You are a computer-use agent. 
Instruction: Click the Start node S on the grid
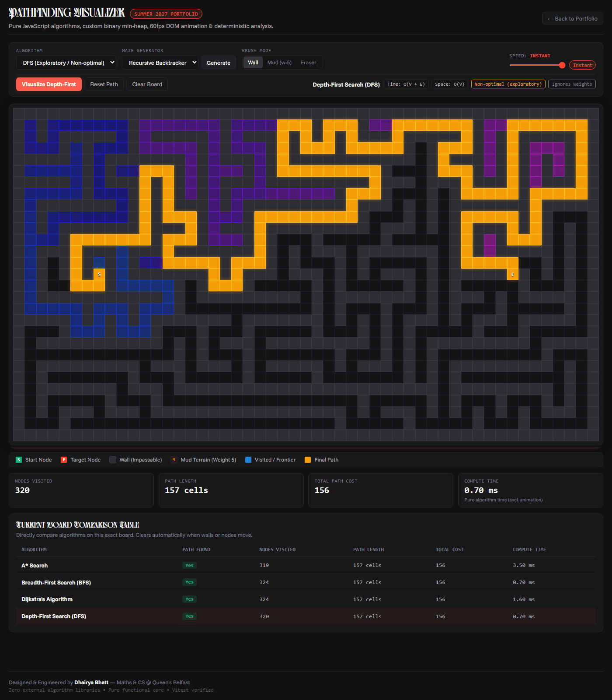coord(99,274)
